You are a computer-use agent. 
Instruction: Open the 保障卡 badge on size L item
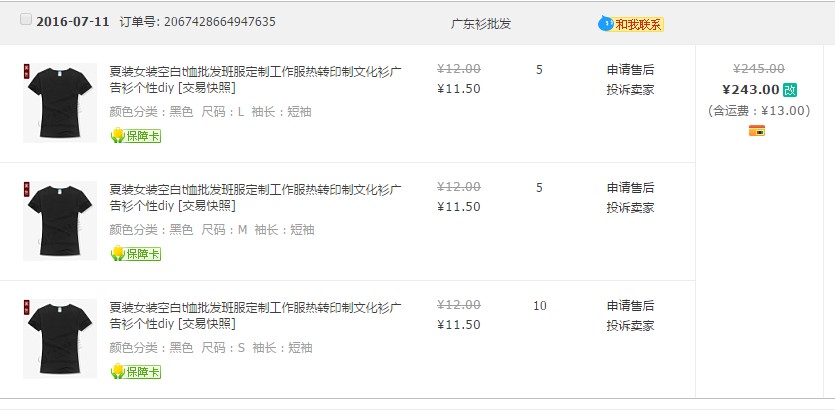(136, 136)
